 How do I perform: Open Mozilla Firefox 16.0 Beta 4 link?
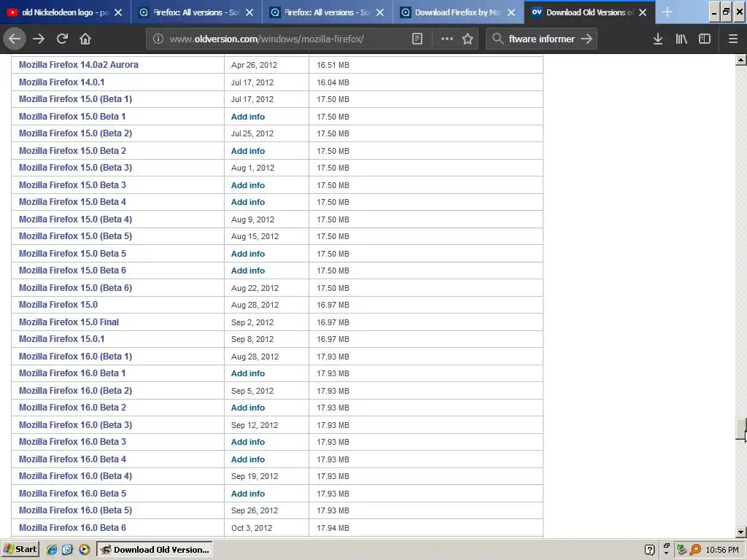pos(72,459)
